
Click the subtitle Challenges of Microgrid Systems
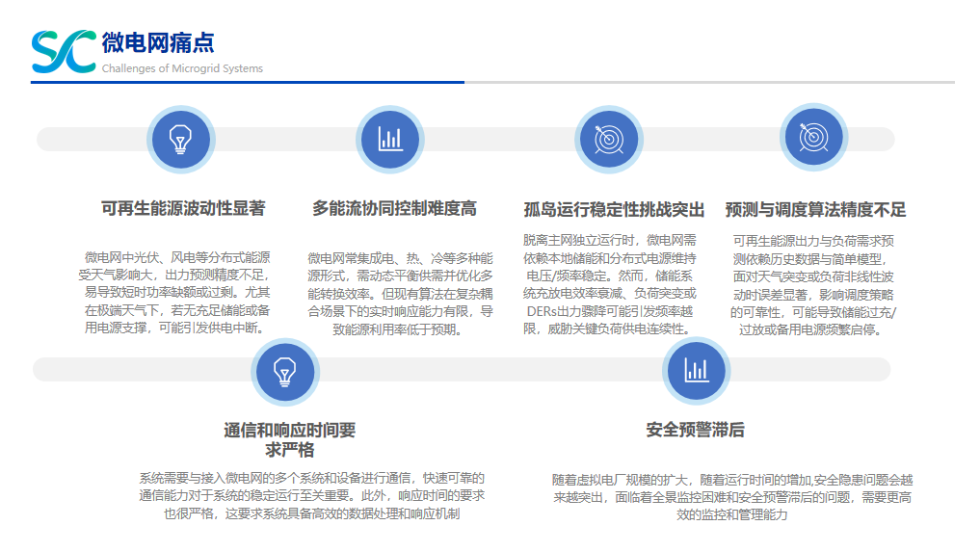point(182,68)
